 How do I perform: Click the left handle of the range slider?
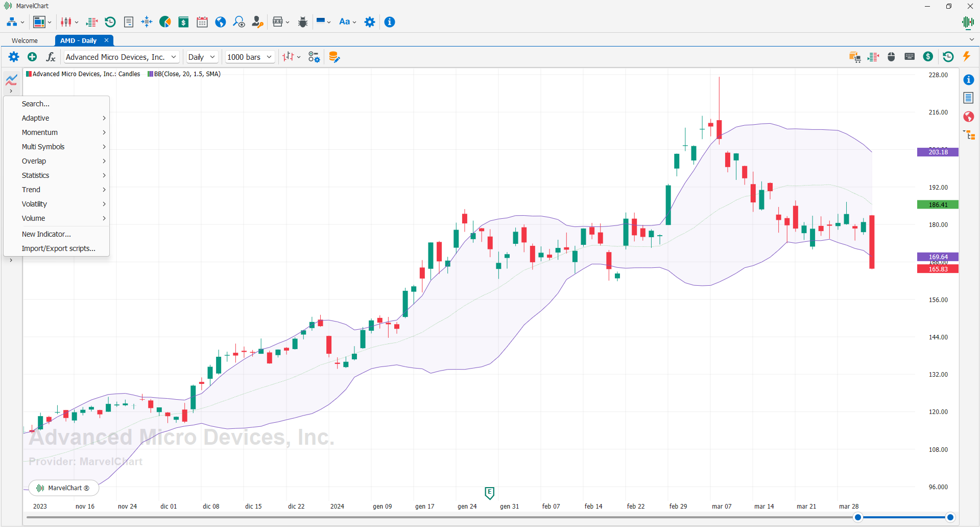coord(858,517)
